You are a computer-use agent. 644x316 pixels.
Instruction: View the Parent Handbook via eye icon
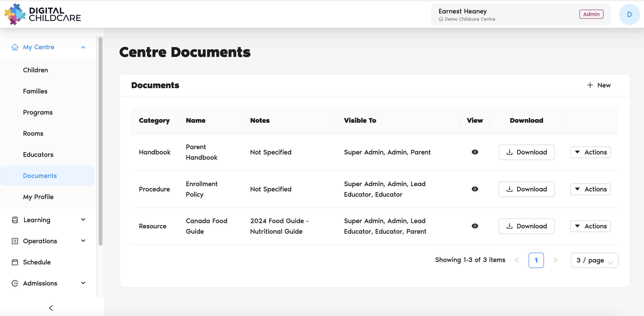point(475,152)
